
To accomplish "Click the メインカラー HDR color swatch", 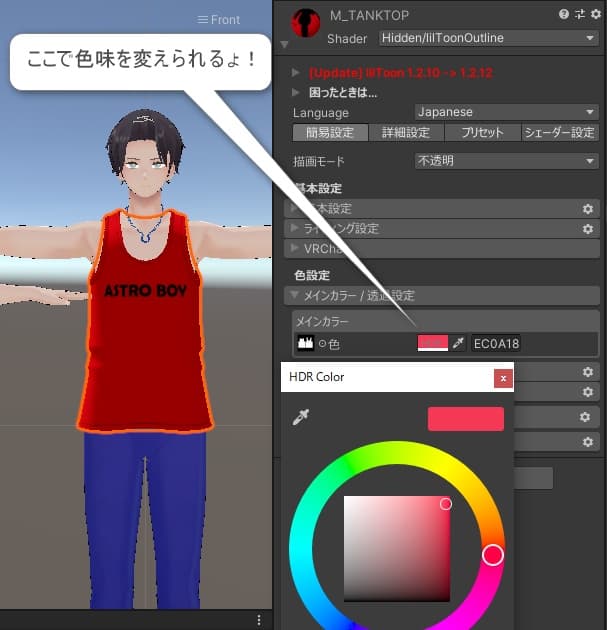I will point(433,344).
